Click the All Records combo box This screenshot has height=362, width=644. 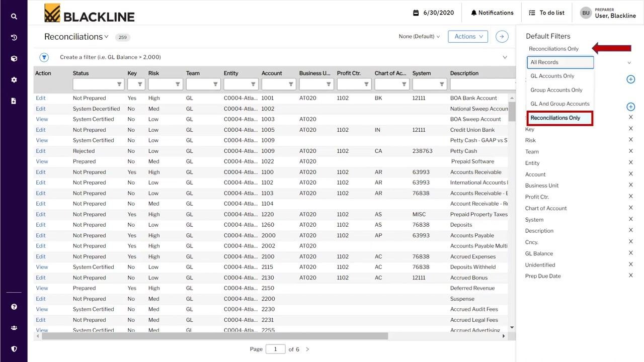click(560, 62)
